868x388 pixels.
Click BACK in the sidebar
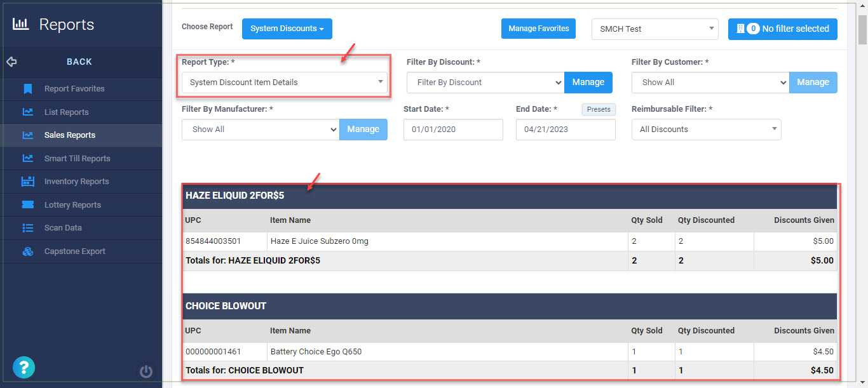pos(79,62)
